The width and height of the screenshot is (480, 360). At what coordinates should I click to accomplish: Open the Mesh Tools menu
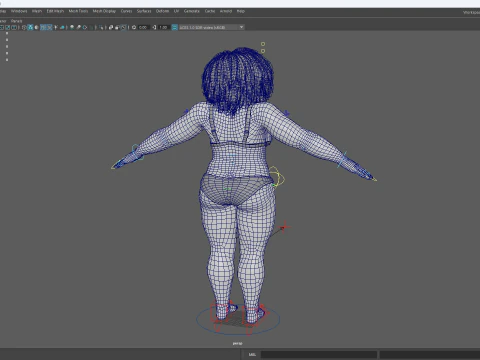[x=78, y=11]
